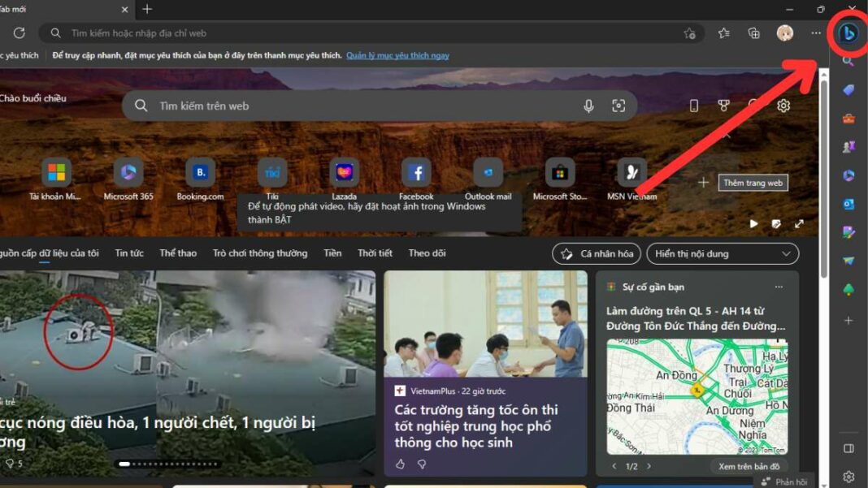Open Bing Copilot from the sidebar
This screenshot has height=488, width=868.
coord(848,33)
